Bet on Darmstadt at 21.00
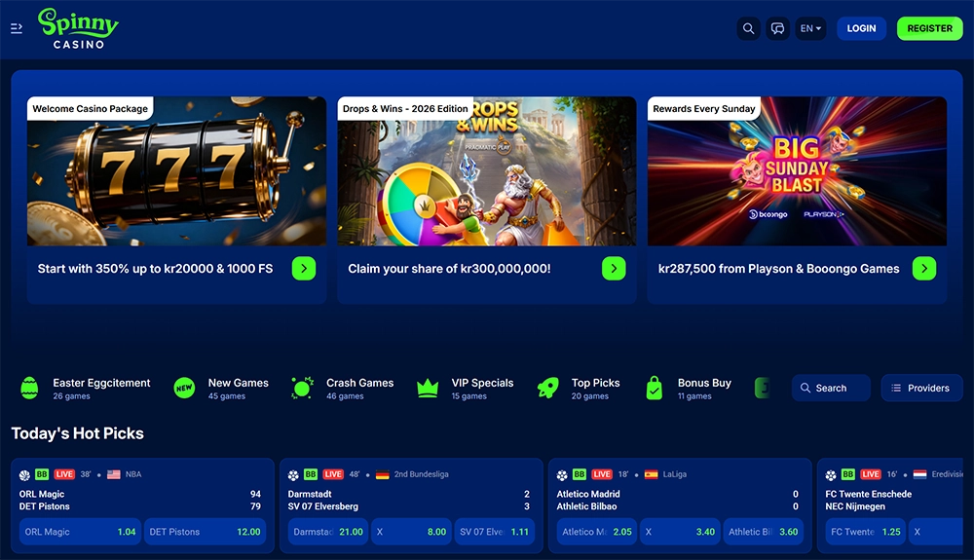This screenshot has width=974, height=560. point(328,532)
